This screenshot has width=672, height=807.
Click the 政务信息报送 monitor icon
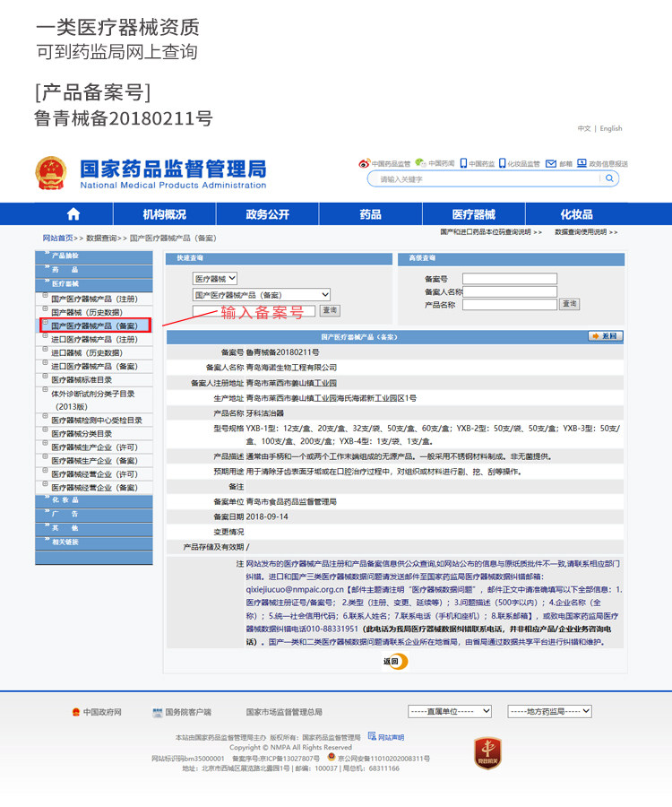(x=582, y=163)
